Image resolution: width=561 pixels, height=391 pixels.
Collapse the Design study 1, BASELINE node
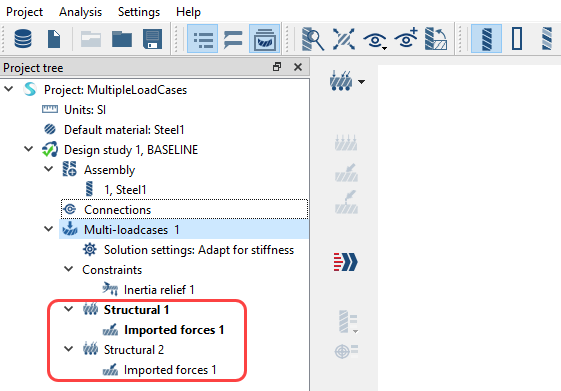point(28,149)
